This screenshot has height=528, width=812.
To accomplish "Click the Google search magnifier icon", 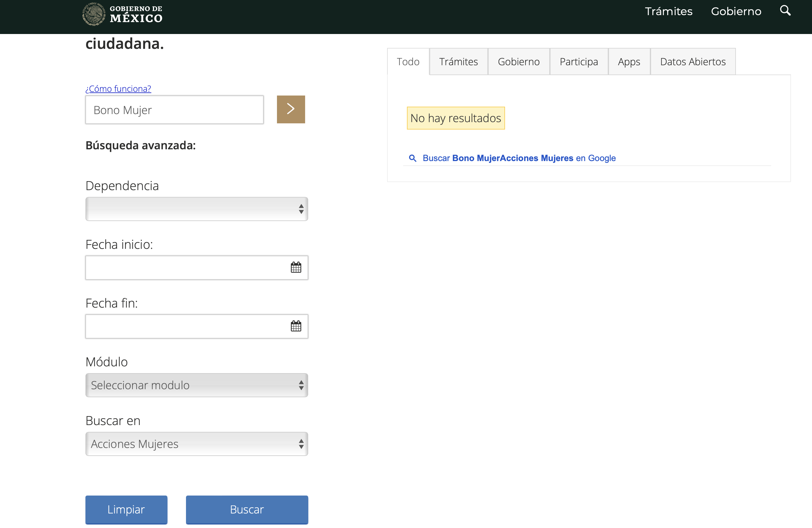I will 412,158.
